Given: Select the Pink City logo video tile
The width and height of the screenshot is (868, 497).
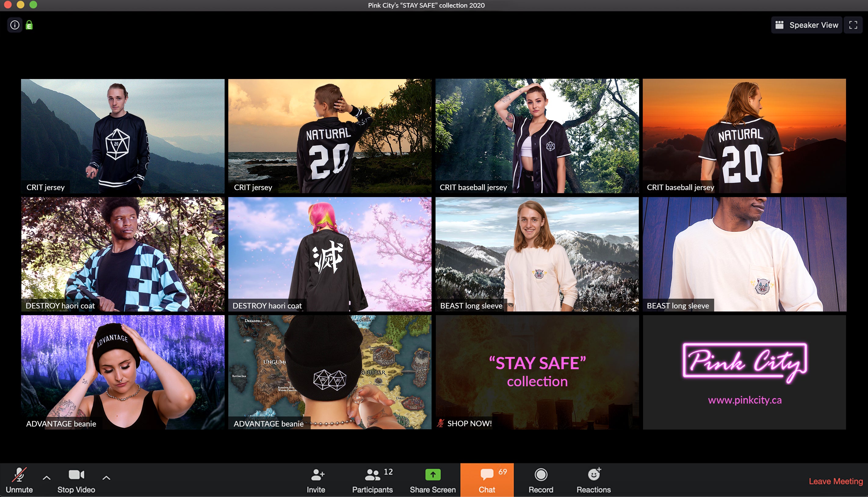Looking at the screenshot, I should (x=744, y=372).
